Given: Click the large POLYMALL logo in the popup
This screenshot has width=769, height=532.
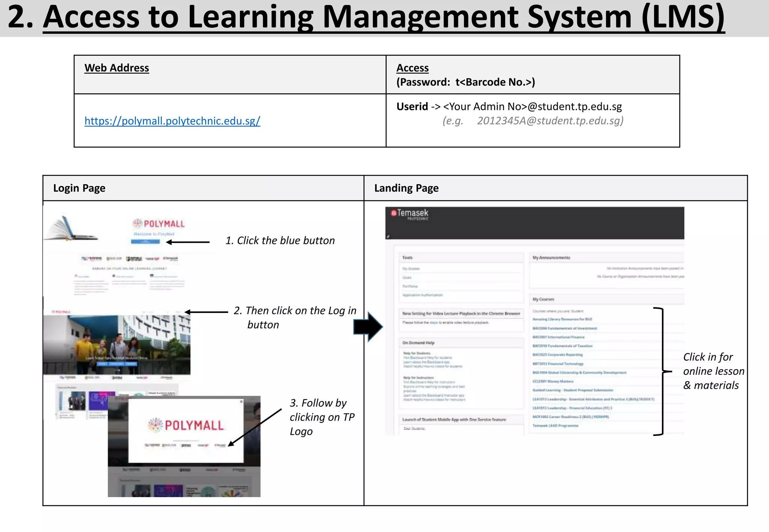Looking at the screenshot, I should (186, 425).
